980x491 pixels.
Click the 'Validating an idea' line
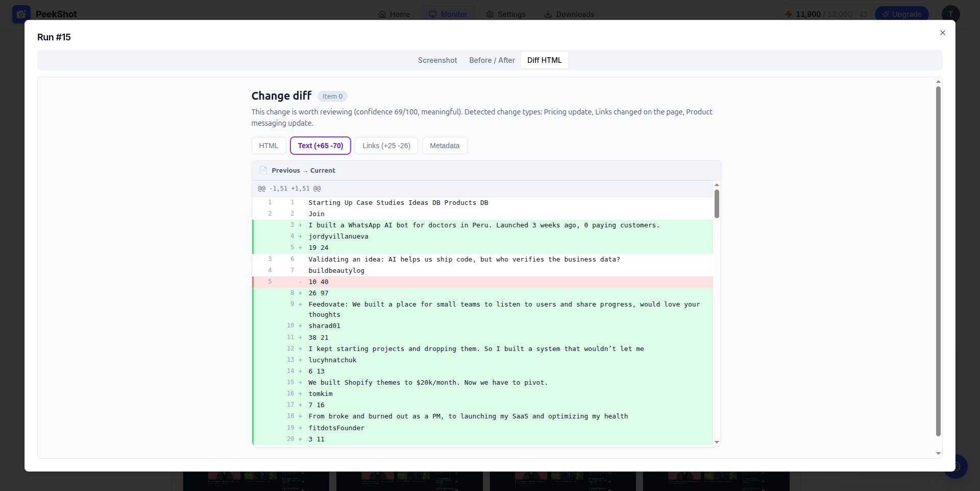[x=482, y=260]
